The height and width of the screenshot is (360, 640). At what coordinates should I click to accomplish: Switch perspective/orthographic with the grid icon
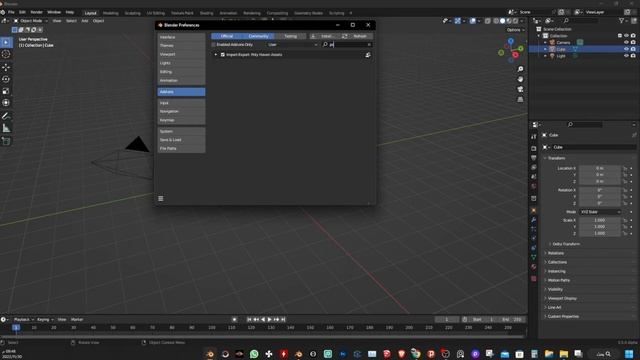(520, 100)
